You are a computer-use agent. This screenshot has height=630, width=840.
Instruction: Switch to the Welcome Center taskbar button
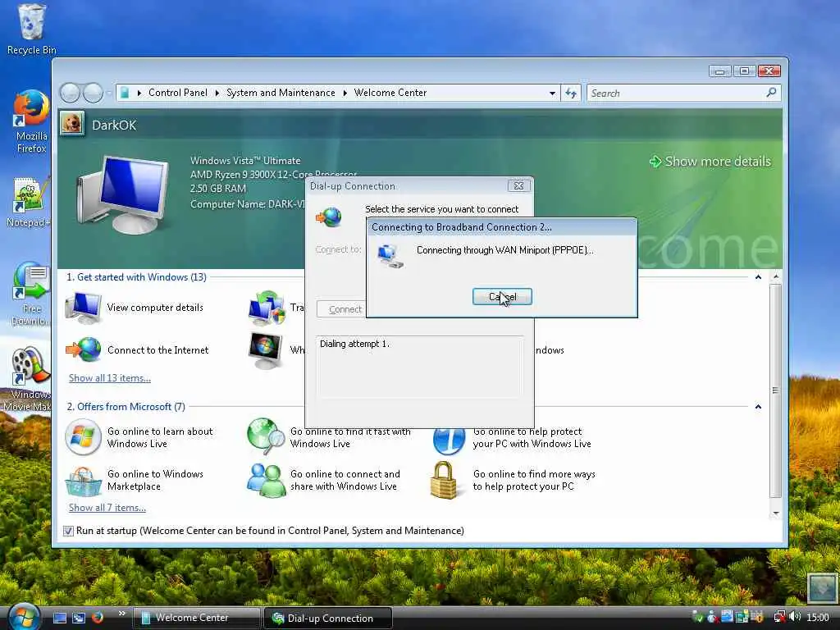[x=196, y=618]
